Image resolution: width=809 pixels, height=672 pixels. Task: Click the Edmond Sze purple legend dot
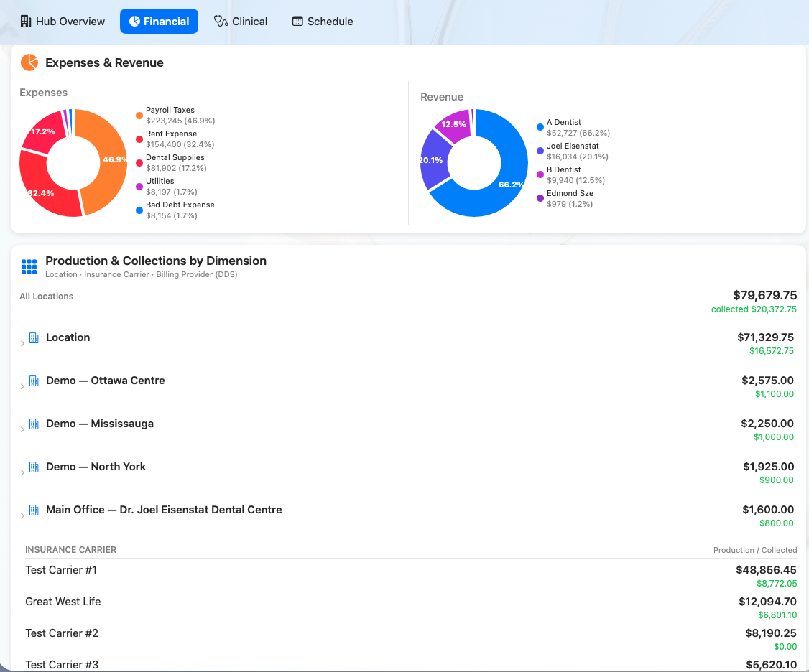[540, 198]
